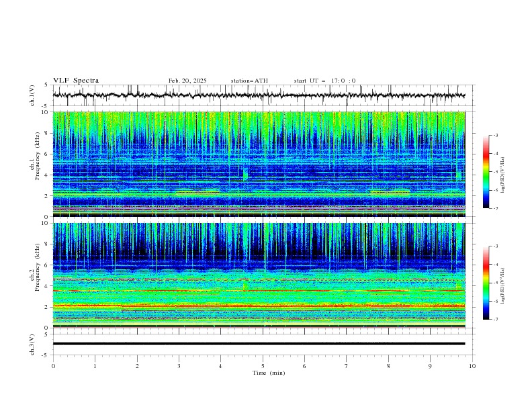Screen dimensions: 532x411
Task: Click the bright burst near 4 kHz in ch.1
Action: pyautogui.click(x=245, y=174)
